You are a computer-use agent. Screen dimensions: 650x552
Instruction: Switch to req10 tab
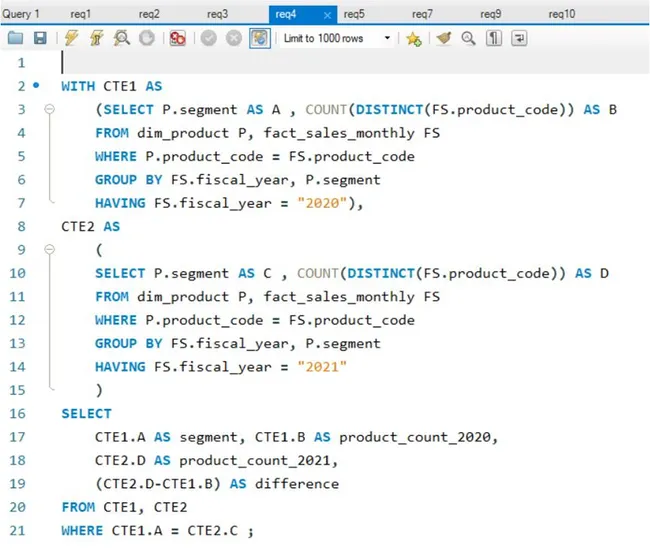click(x=562, y=14)
